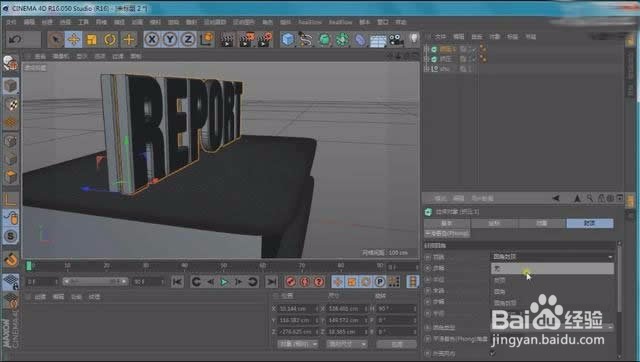Open the 顶端 cap type dropdown
Image resolution: width=640 pixels, height=362 pixels.
coord(552,257)
